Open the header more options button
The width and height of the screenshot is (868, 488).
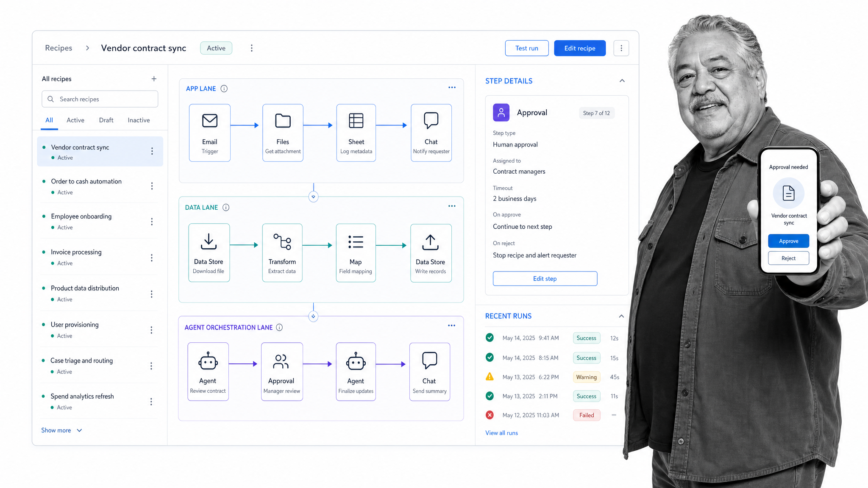(621, 48)
